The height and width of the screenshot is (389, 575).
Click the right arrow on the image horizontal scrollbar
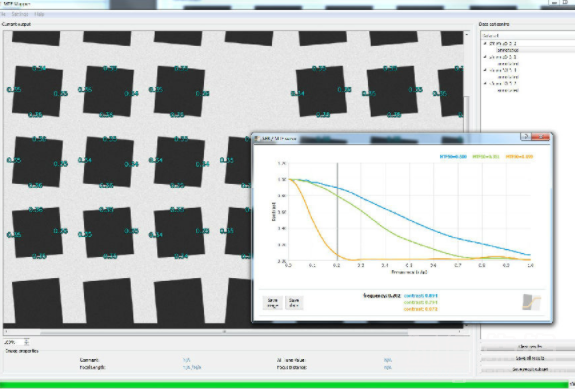coord(459,332)
